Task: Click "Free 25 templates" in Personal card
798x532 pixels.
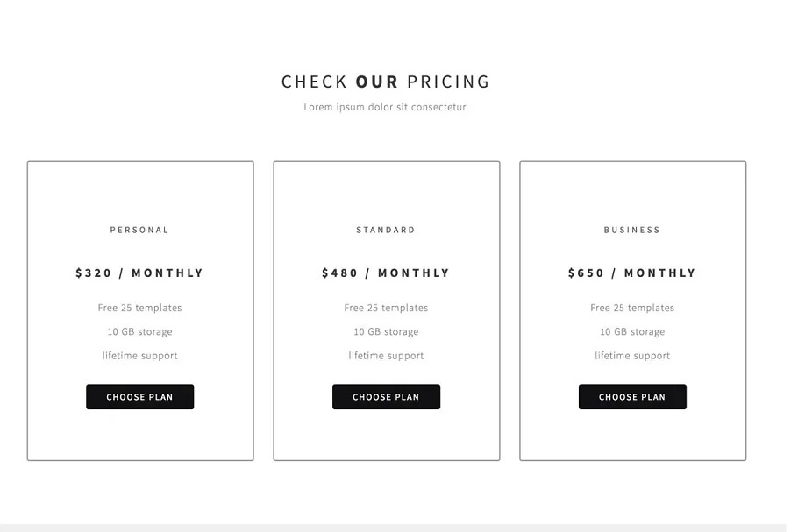Action: point(140,308)
